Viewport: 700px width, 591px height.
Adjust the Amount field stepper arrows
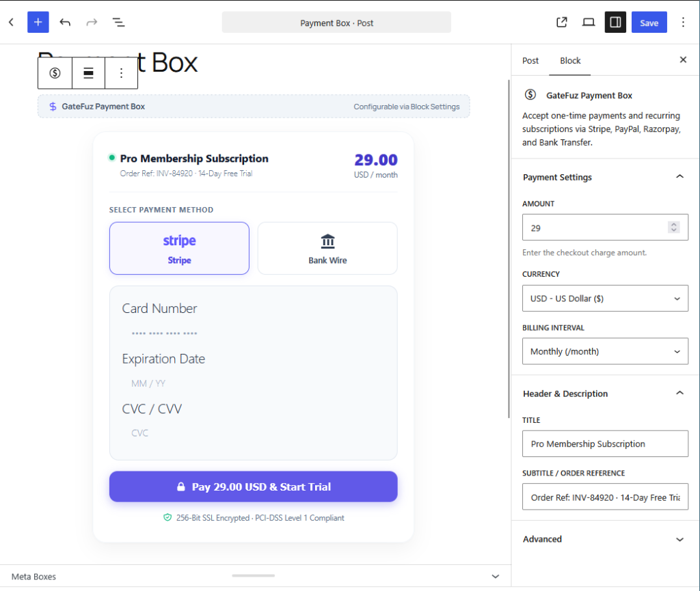pyautogui.click(x=673, y=228)
